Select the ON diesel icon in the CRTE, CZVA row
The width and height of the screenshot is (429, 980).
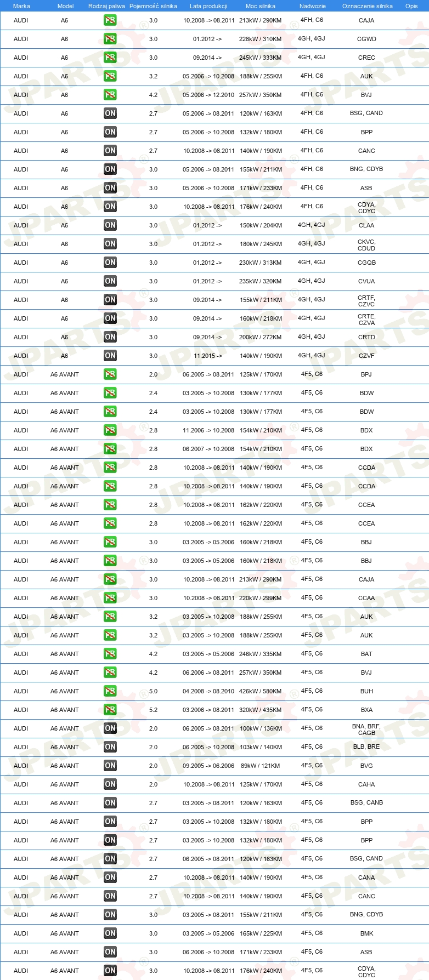click(110, 318)
